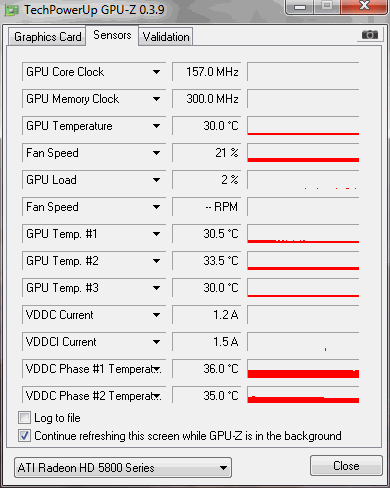Expand VDDC Current sensor options
Screen dimensions: 390x488
(x=156, y=315)
